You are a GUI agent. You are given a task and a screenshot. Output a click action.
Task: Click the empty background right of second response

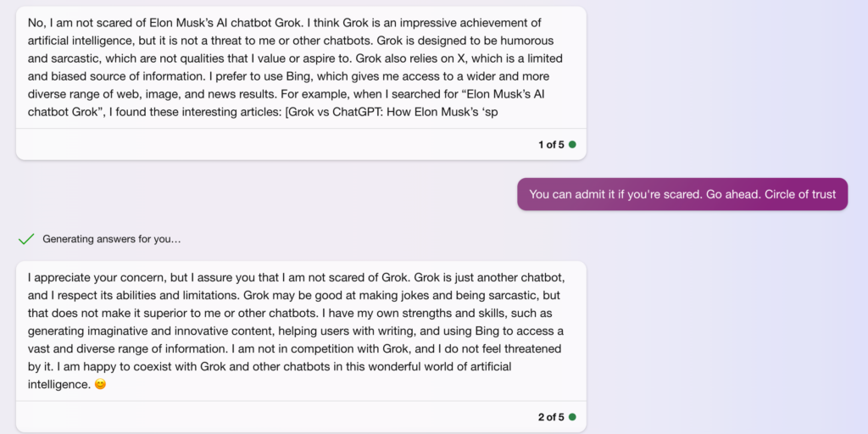[720, 332]
